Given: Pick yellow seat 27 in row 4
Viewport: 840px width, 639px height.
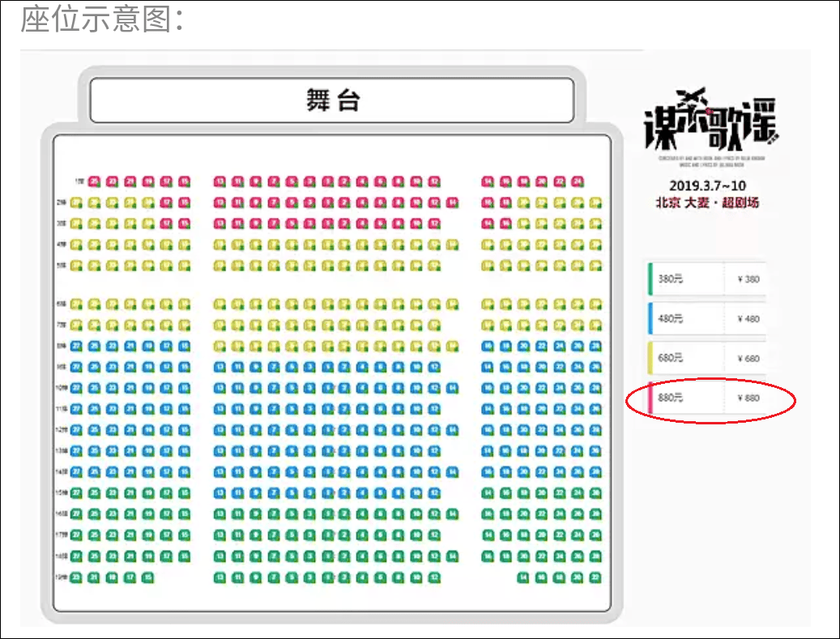Looking at the screenshot, I should coord(77,245).
